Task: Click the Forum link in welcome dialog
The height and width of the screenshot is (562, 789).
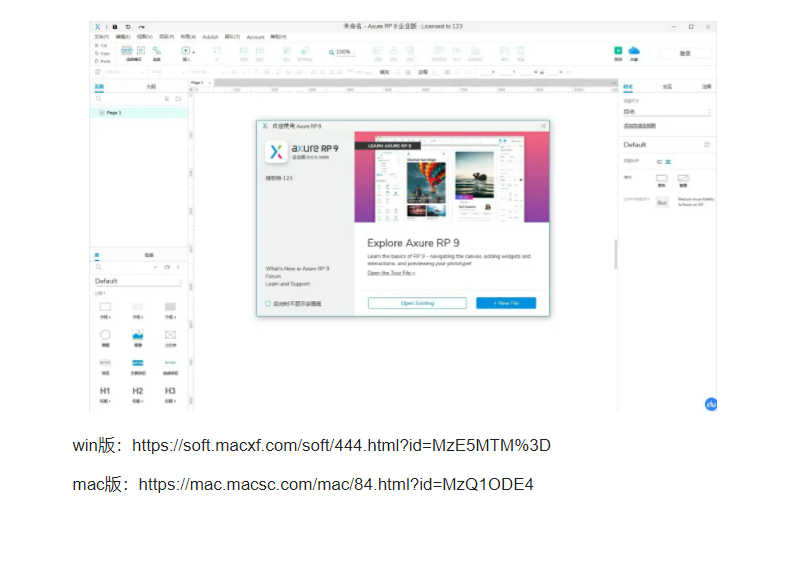Action: click(x=273, y=276)
